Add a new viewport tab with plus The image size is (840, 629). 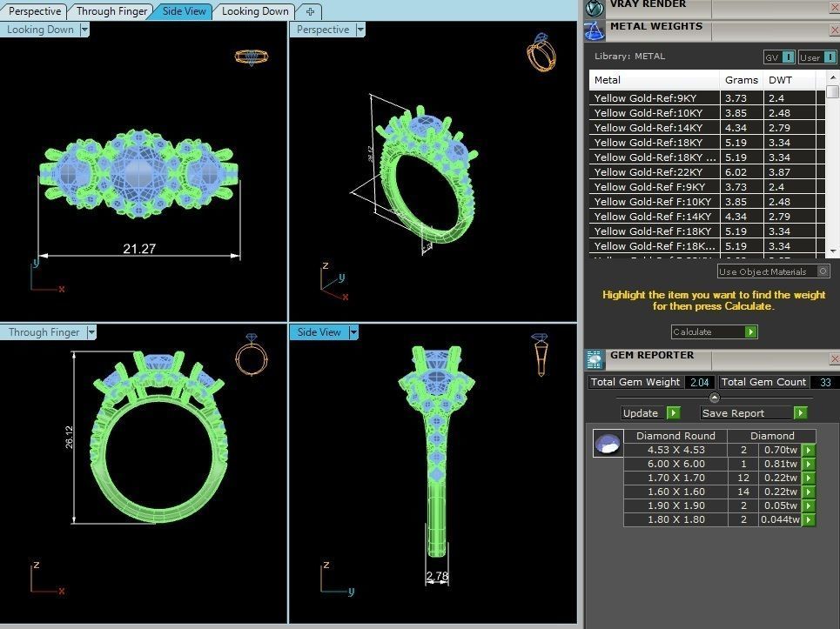[310, 11]
